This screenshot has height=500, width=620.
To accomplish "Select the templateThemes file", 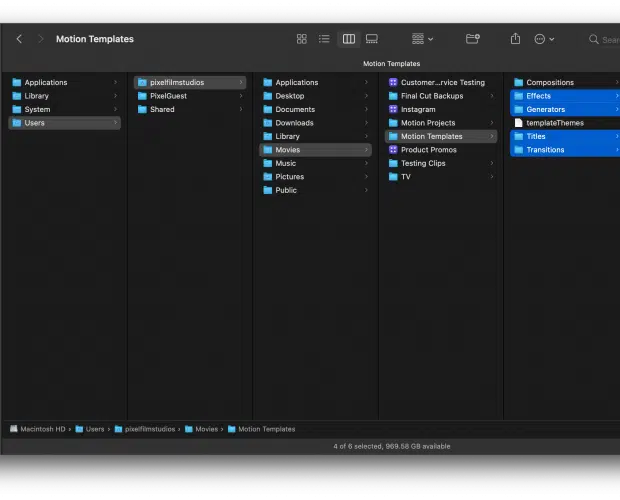I will coord(565,123).
